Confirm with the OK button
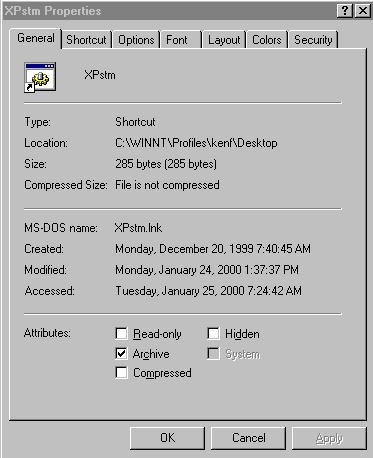Image resolution: width=373 pixels, height=458 pixels. [x=167, y=438]
